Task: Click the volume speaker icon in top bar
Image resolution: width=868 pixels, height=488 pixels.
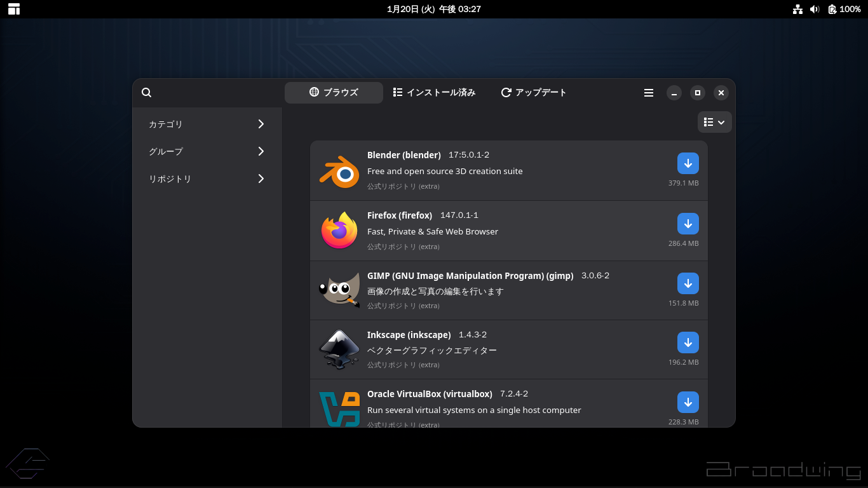Action: pos(815,9)
